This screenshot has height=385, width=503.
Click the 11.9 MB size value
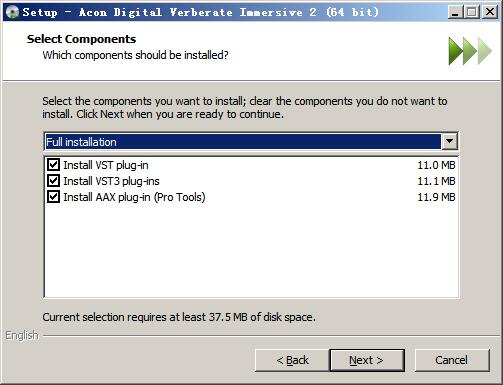pyautogui.click(x=436, y=197)
